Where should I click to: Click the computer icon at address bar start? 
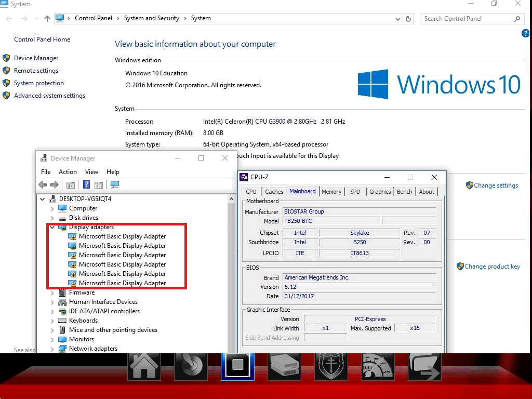coord(60,18)
